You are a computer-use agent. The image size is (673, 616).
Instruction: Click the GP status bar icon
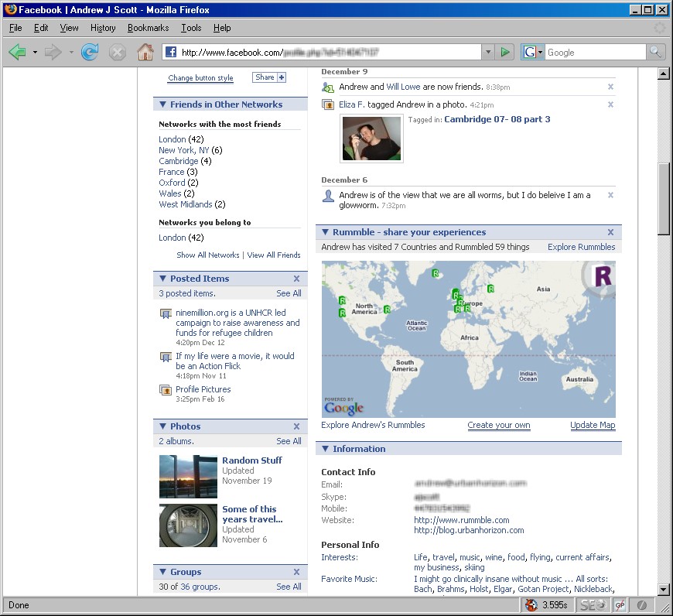(x=620, y=605)
